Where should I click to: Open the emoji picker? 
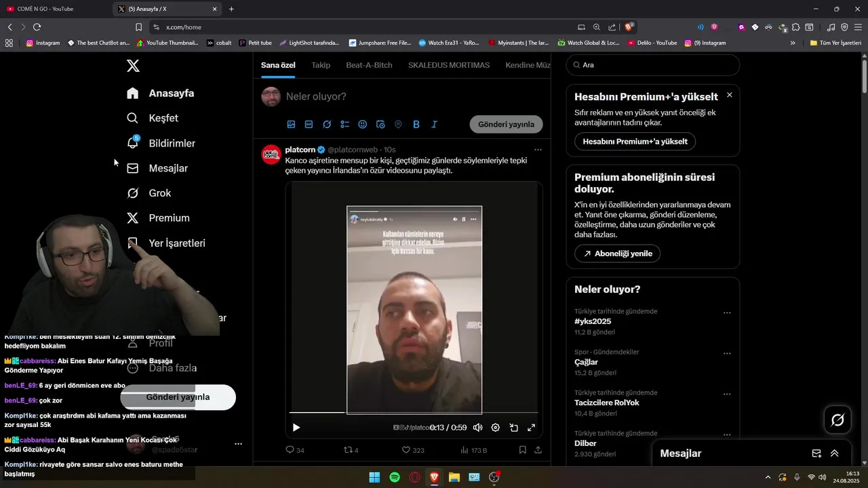coord(363,124)
